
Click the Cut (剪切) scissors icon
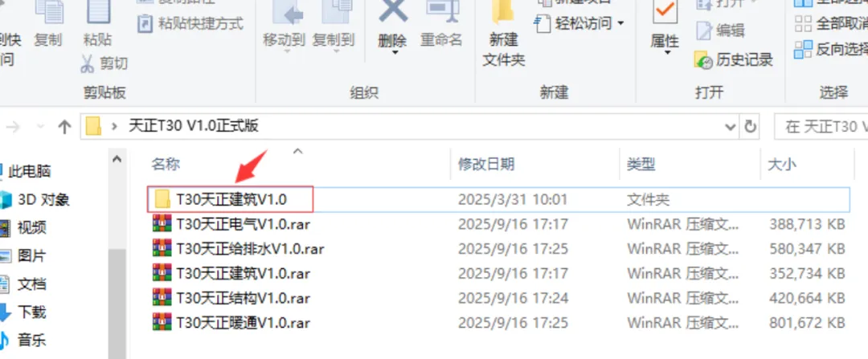pyautogui.click(x=87, y=63)
